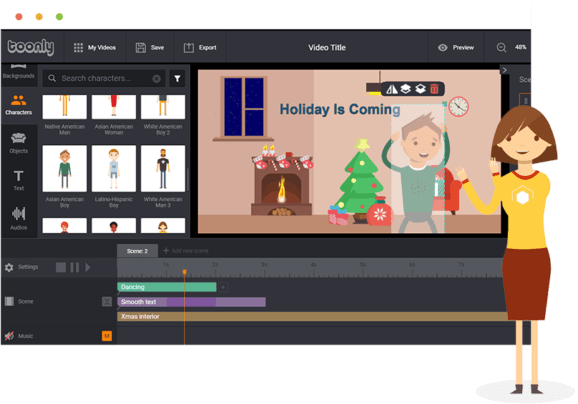Select the Xmas interior timeline clip
This screenshot has height=404, width=578.
coord(313,316)
